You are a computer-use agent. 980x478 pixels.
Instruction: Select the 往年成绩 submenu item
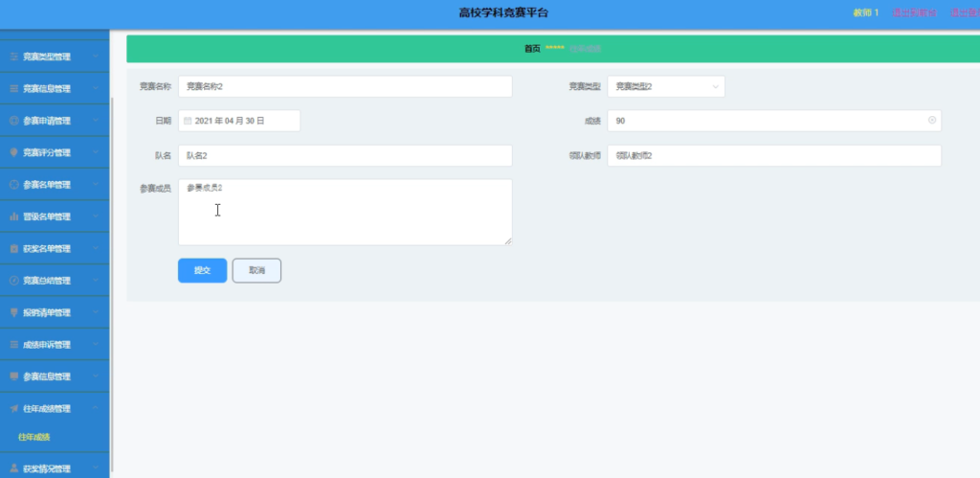pos(34,438)
